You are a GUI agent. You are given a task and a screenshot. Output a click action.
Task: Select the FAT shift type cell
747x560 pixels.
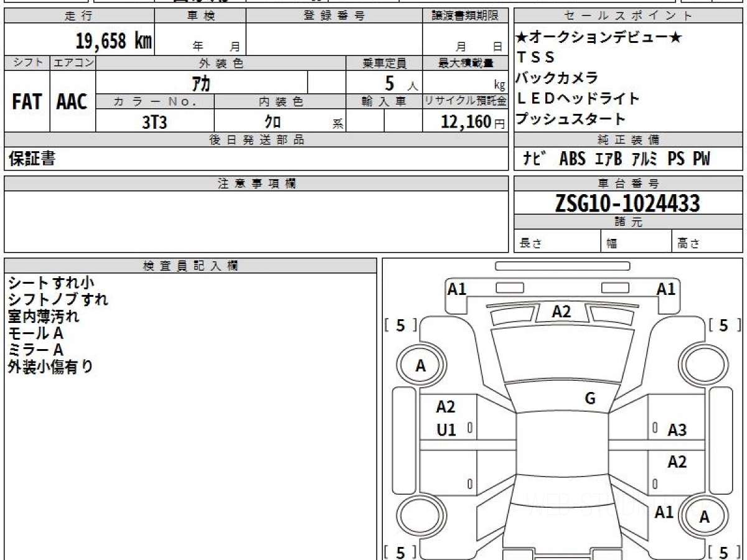27,101
